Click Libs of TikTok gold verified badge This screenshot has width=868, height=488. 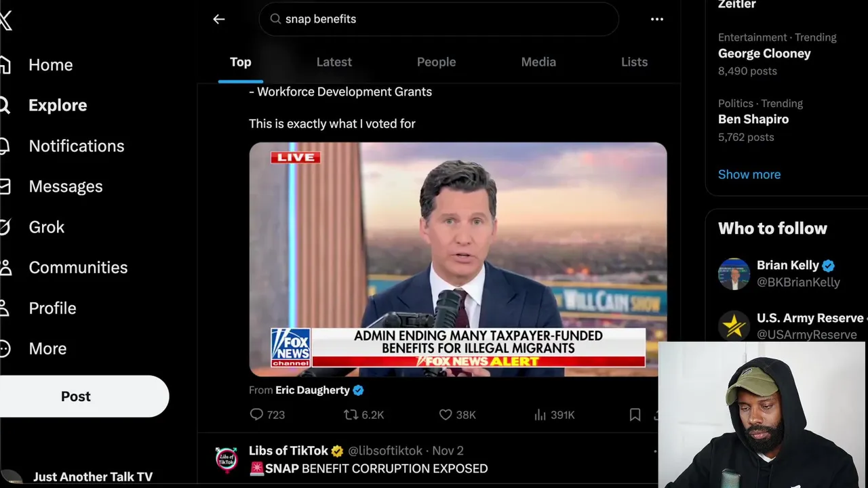[x=337, y=451]
